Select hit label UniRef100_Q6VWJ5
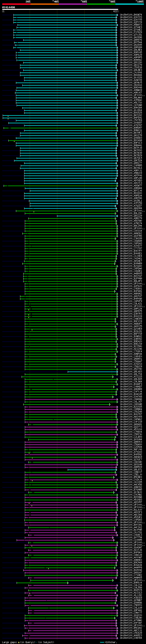 (131, 82)
